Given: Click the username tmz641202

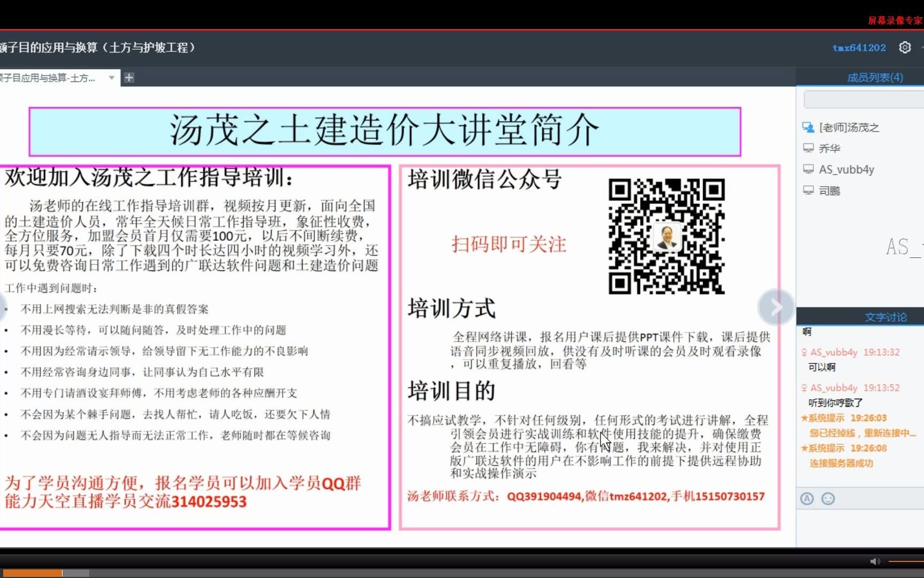Looking at the screenshot, I should coord(859,48).
